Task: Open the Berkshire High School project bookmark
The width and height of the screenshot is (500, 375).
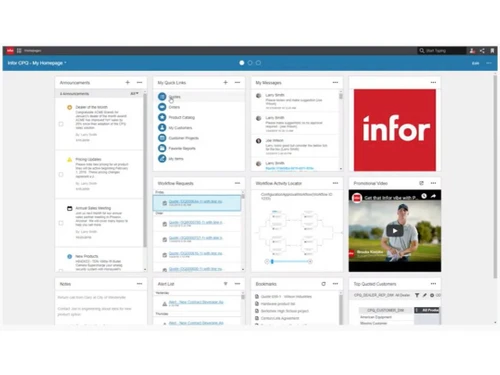Action: [285, 311]
